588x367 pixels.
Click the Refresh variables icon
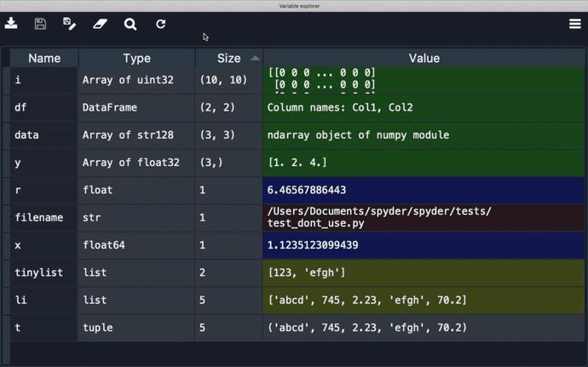pos(160,24)
